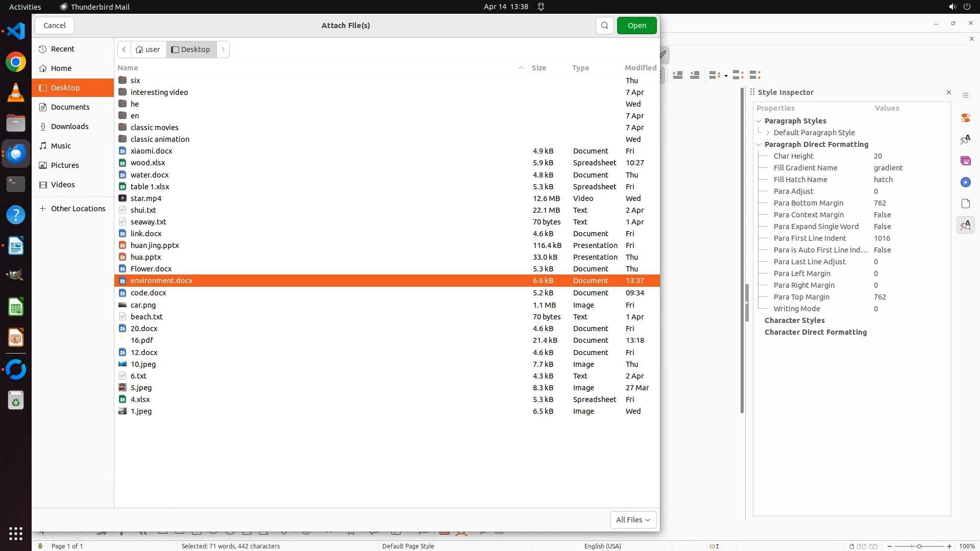Click the zoom slider in status bar

(919, 546)
